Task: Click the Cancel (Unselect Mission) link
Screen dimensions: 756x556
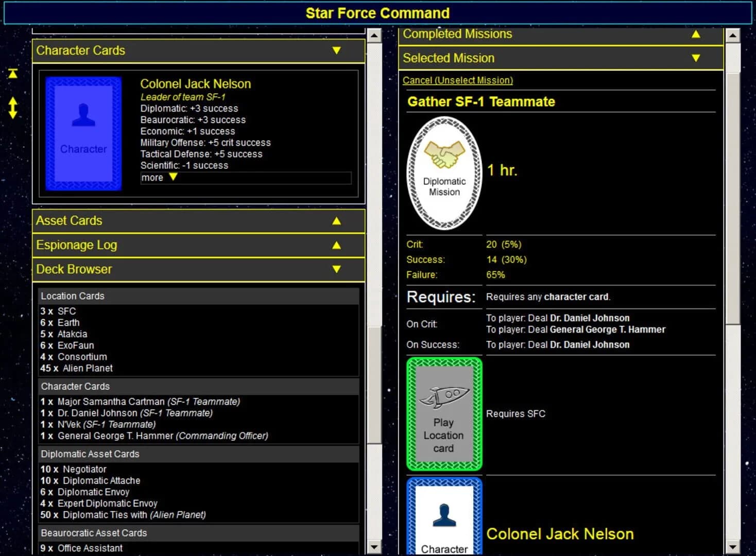Action: point(457,80)
